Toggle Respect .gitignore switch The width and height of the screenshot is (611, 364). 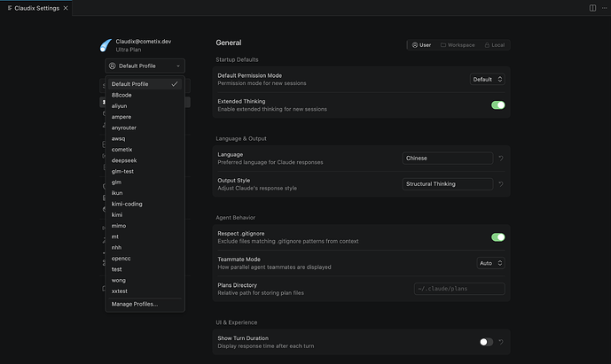497,237
